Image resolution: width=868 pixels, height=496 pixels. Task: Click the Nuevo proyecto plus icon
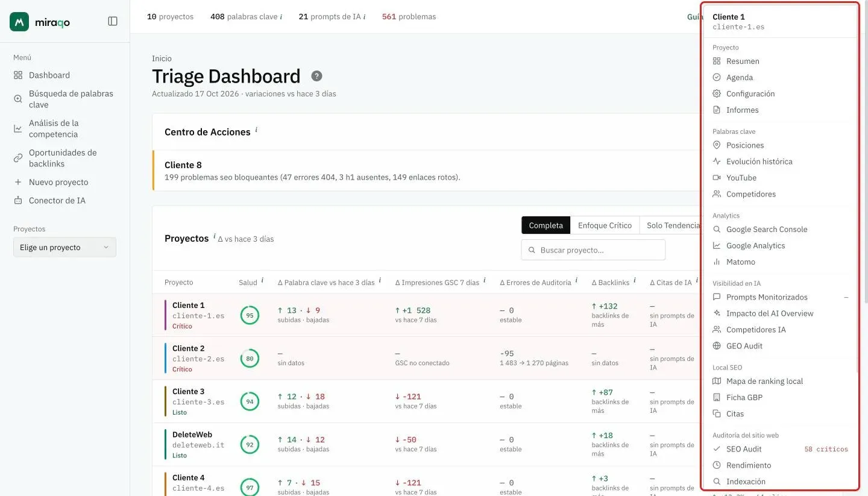(x=18, y=182)
